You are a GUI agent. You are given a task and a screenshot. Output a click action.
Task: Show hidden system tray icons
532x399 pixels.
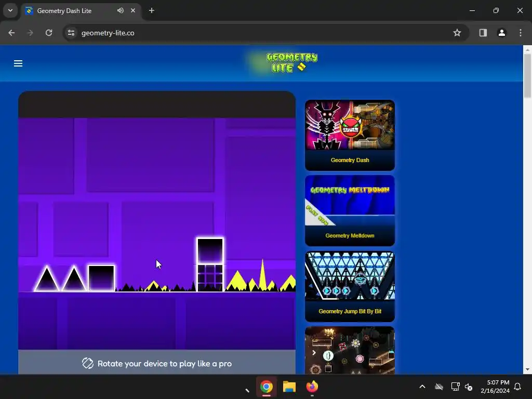[x=422, y=387]
